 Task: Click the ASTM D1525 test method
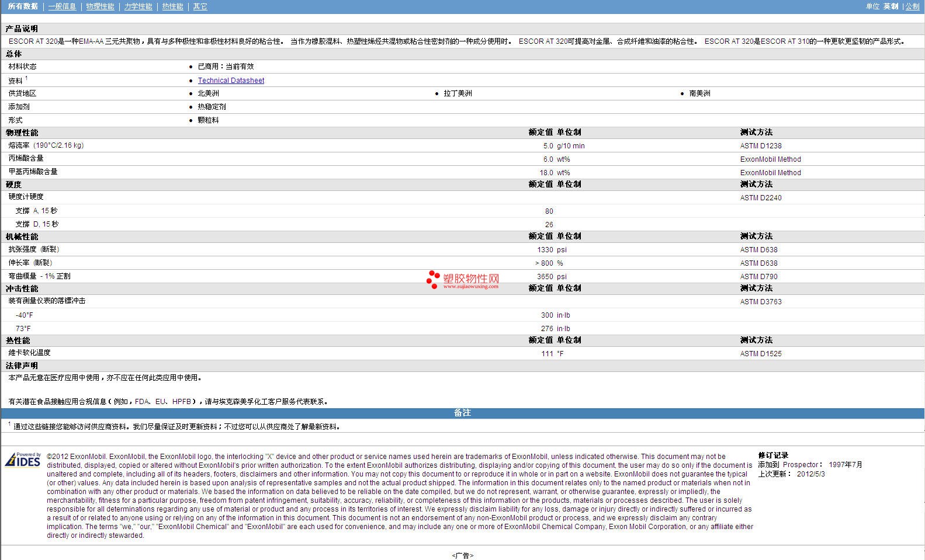click(x=761, y=354)
